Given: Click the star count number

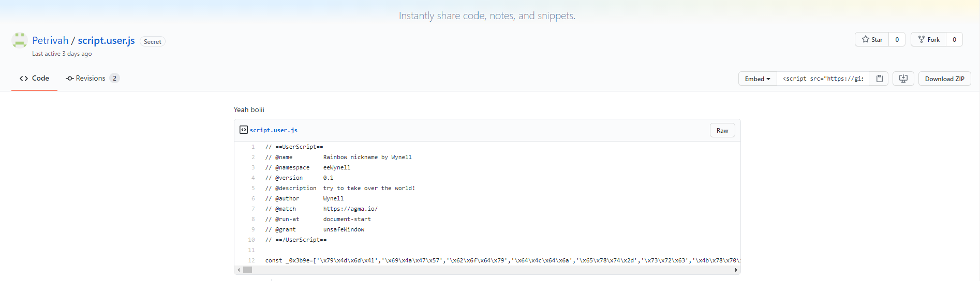Looking at the screenshot, I should pyautogui.click(x=897, y=40).
